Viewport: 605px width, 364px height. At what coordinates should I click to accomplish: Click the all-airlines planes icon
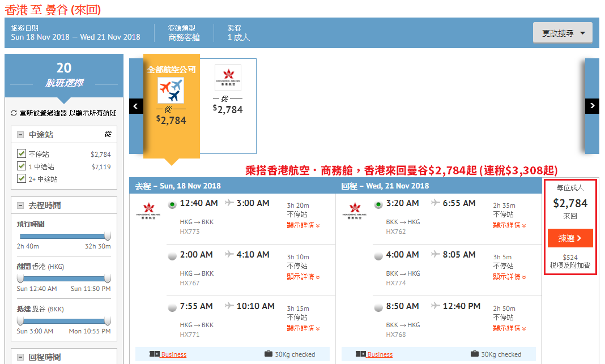tap(171, 90)
